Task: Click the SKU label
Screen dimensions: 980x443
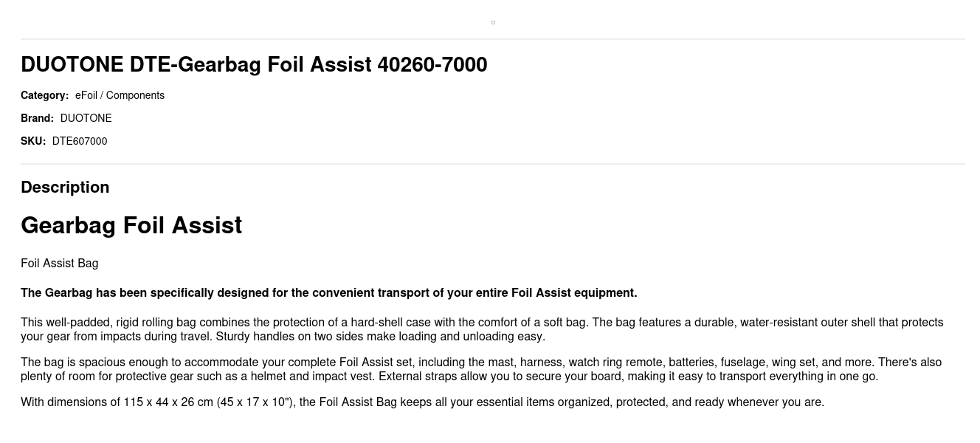Action: point(33,141)
